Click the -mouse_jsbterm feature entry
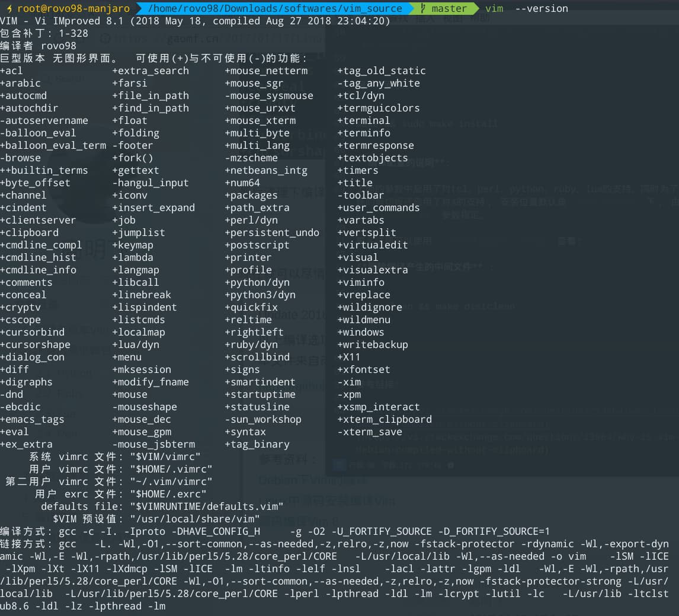The width and height of the screenshot is (679, 616). (153, 444)
